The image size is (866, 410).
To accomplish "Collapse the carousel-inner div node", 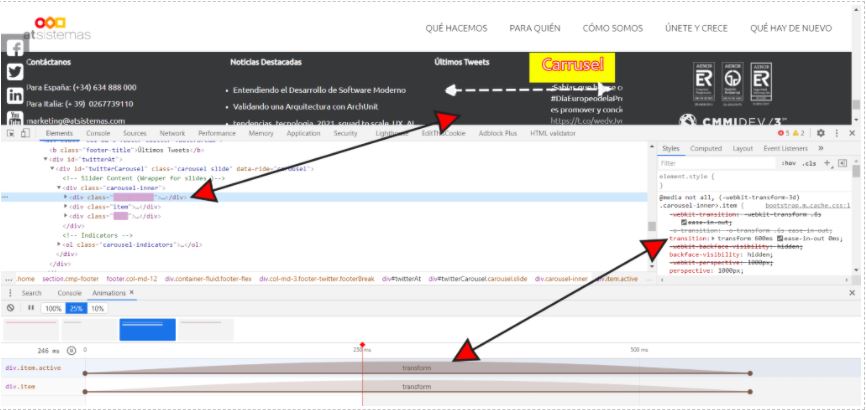I will click(59, 188).
